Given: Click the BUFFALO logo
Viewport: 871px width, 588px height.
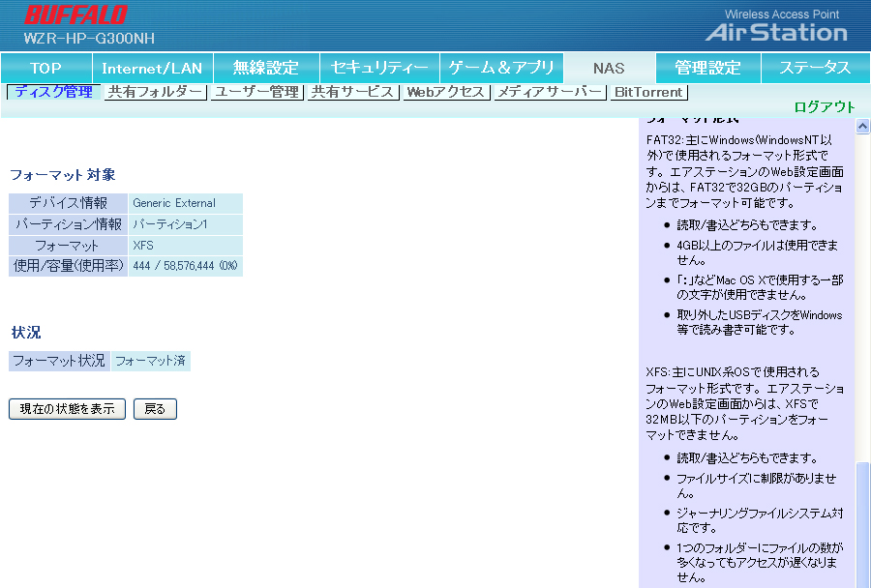Looking at the screenshot, I should (x=75, y=15).
